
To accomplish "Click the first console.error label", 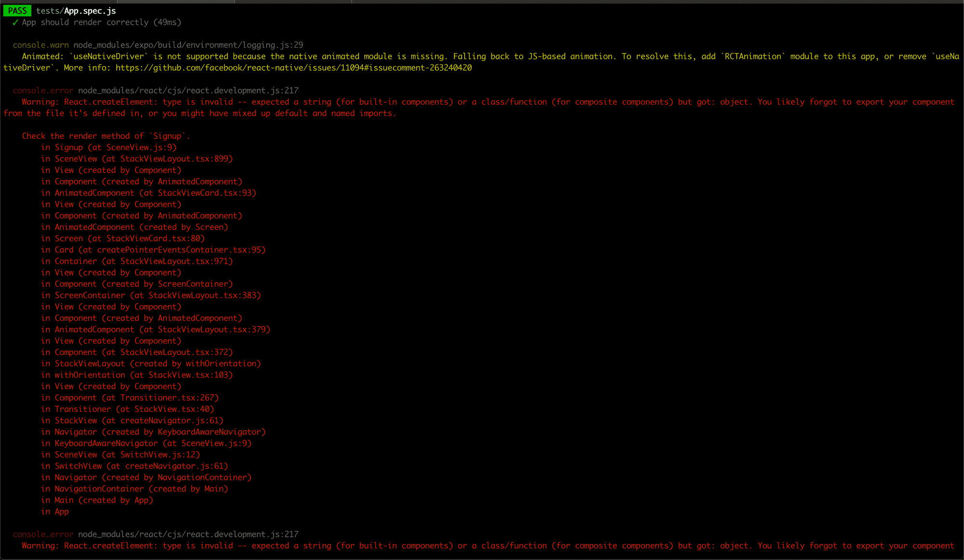I will pos(43,91).
